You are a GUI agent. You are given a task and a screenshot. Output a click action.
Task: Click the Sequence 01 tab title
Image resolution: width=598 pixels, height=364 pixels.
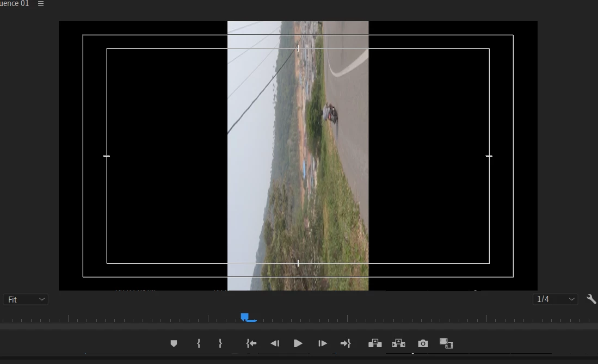pos(15,4)
